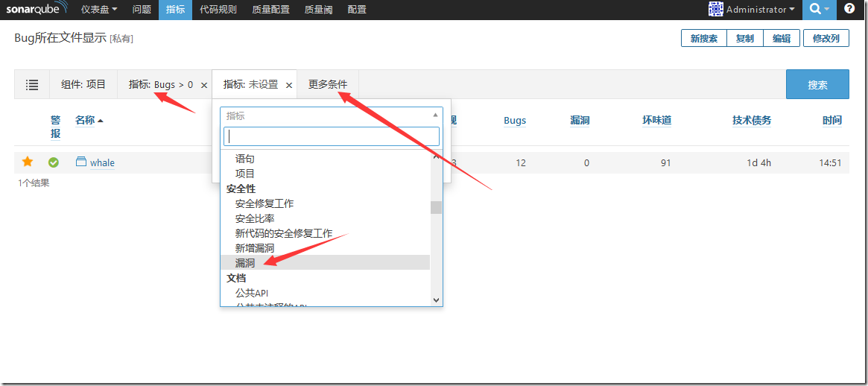Sort by the 时间 column
The width and height of the screenshot is (868, 386).
[832, 120]
